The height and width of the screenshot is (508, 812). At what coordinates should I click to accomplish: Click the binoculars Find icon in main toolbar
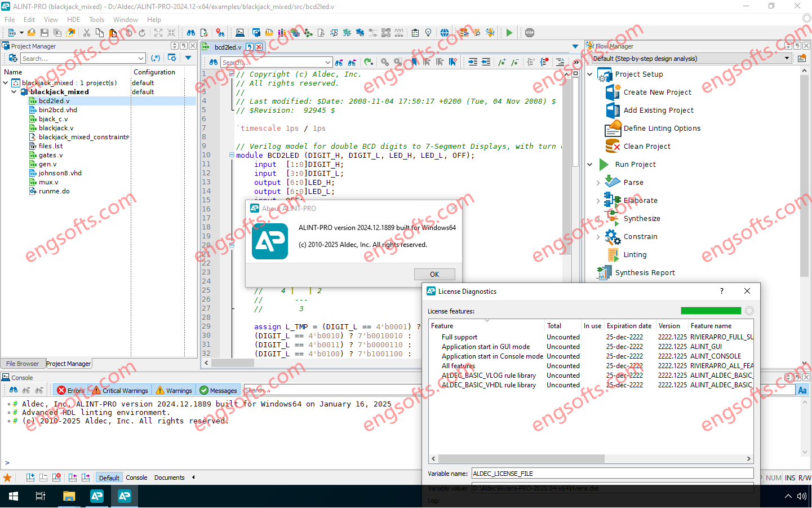click(191, 33)
